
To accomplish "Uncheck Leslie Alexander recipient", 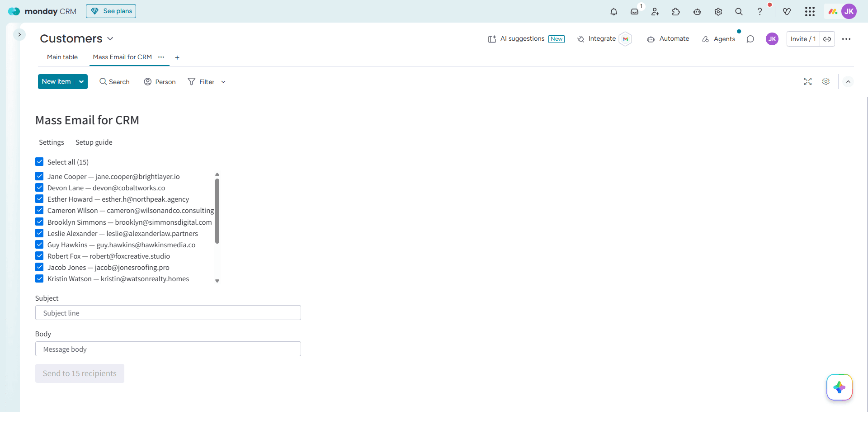I will [x=39, y=233].
